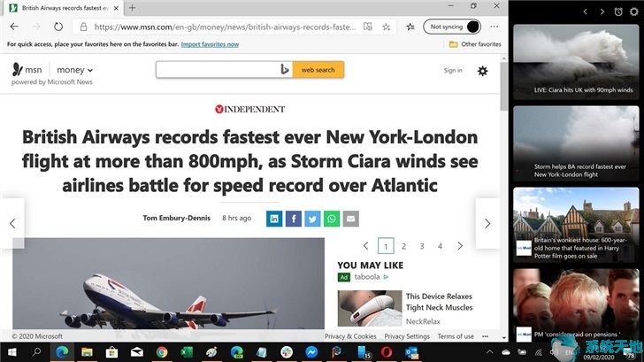
Task: Share article on LinkedIn
Action: point(274,219)
